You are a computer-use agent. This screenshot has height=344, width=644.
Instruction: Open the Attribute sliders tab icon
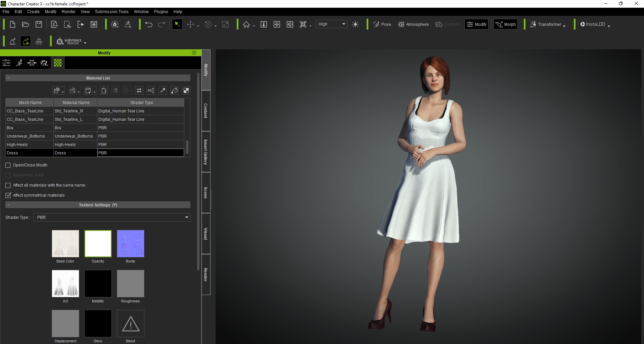click(x=6, y=63)
